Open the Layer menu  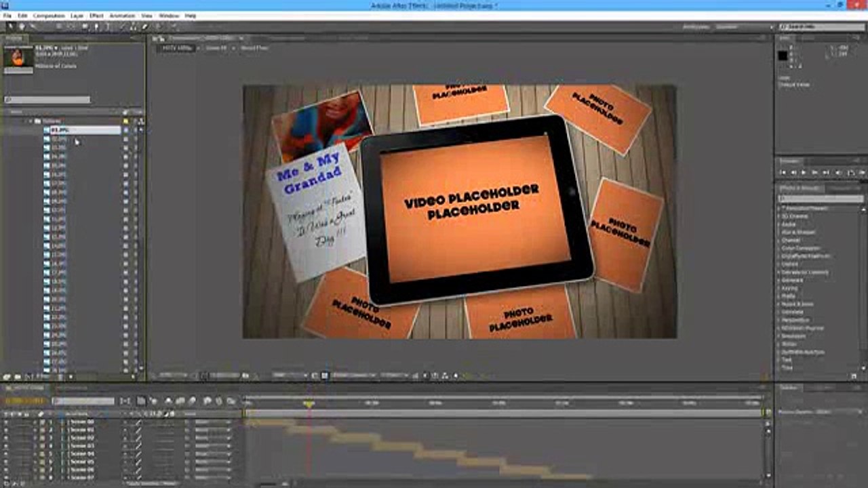(77, 16)
